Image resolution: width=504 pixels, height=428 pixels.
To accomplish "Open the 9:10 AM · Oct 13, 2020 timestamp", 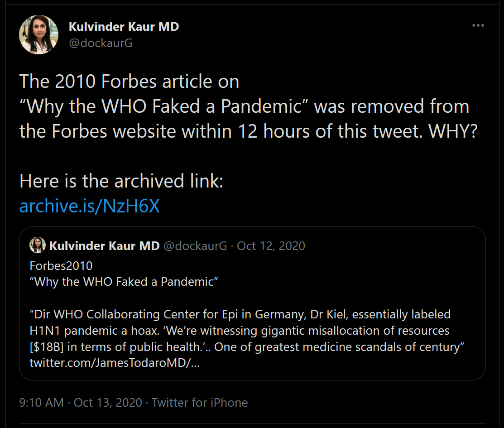I will click(x=81, y=402).
